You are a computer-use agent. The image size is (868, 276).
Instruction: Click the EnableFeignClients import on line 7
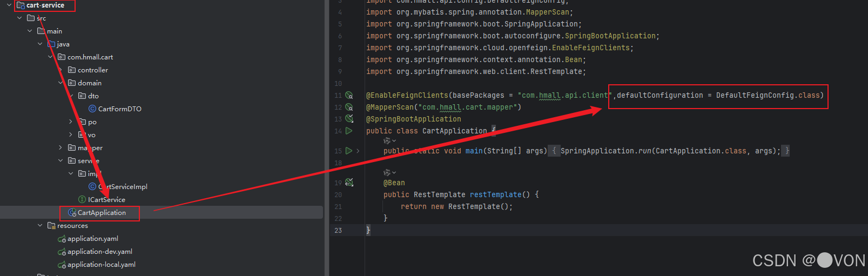[500, 48]
